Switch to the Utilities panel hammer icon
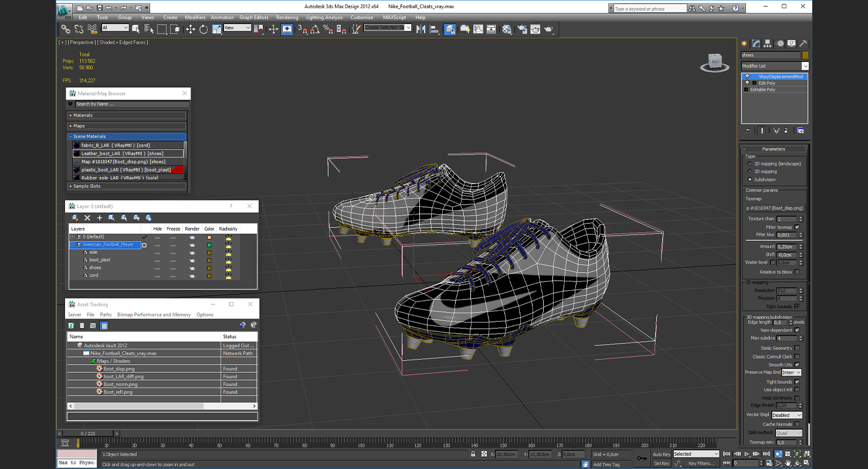The width and height of the screenshot is (868, 469). [803, 43]
